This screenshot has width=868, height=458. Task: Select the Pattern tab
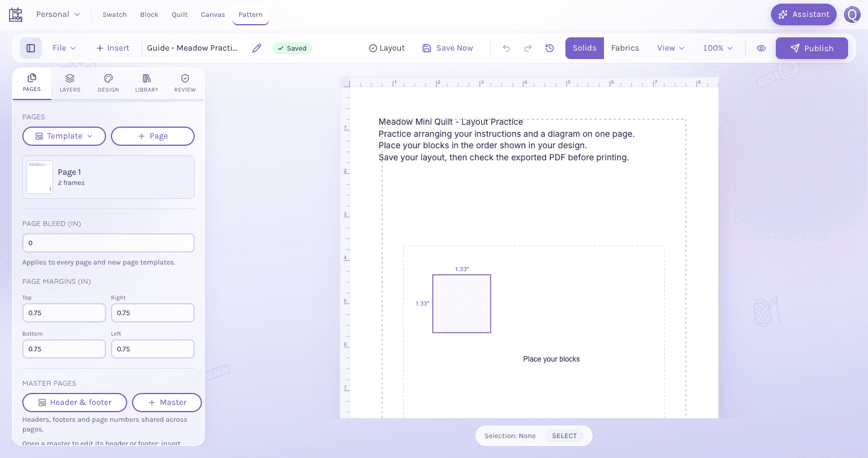point(251,14)
